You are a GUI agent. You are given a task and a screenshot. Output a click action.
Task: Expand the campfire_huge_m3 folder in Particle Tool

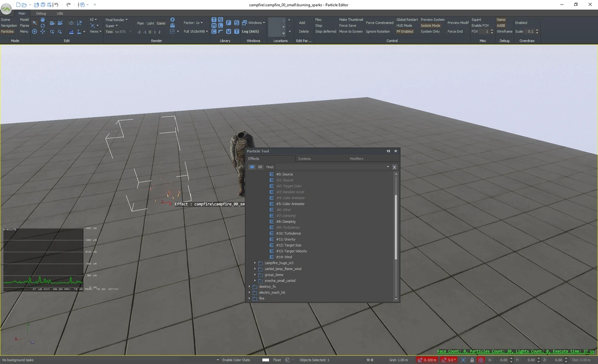coord(255,263)
